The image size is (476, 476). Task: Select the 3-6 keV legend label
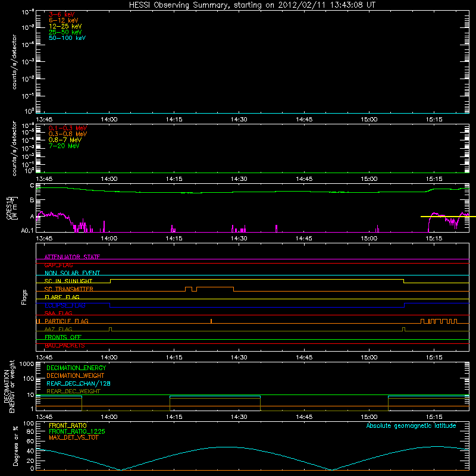point(62,14)
